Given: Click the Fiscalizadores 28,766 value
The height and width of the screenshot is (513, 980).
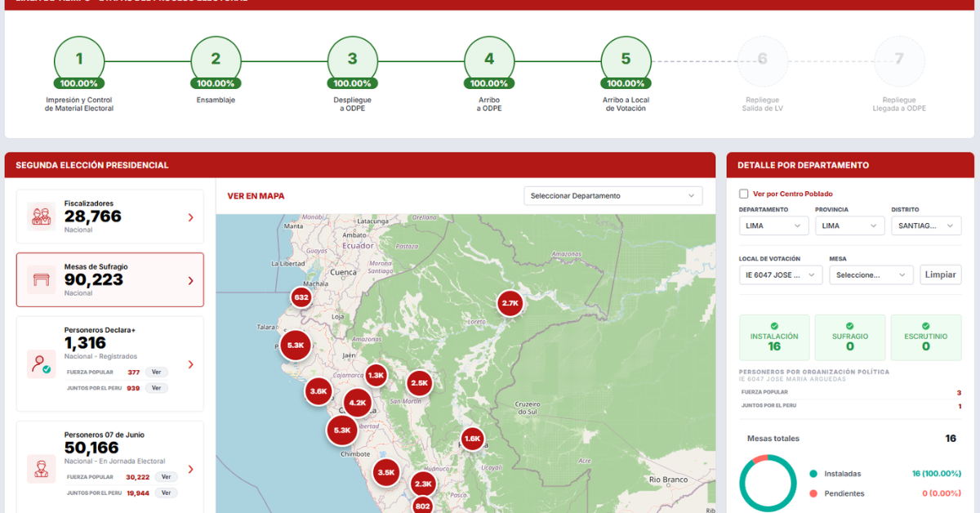Looking at the screenshot, I should pos(92,216).
